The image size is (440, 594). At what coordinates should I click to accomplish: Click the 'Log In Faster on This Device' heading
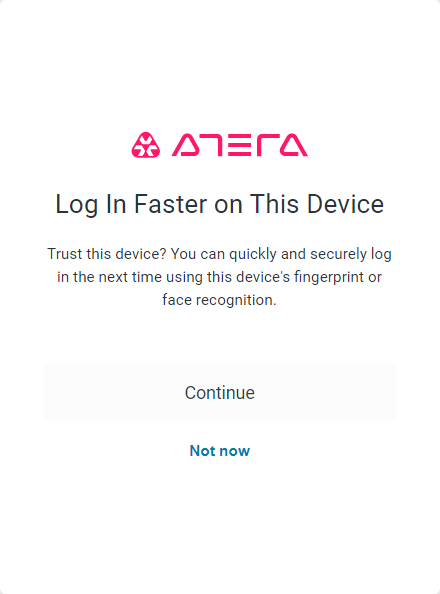coord(220,205)
